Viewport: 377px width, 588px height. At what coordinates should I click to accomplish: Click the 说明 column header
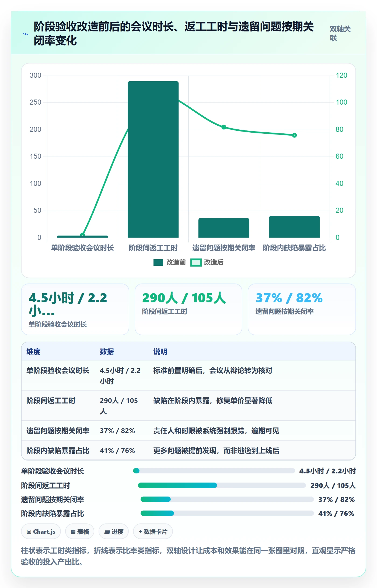click(160, 352)
